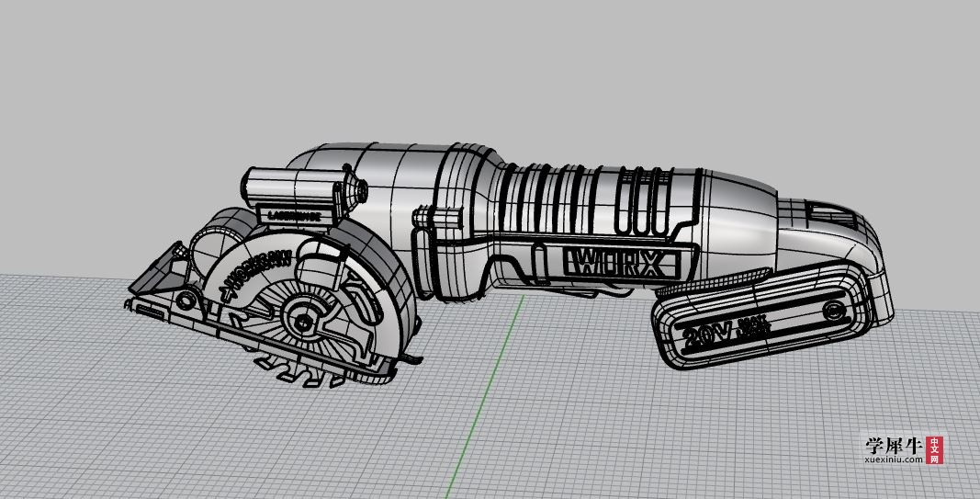Select the WORXSAW lettering on the blade guard
The height and width of the screenshot is (499, 980).
tap(257, 273)
